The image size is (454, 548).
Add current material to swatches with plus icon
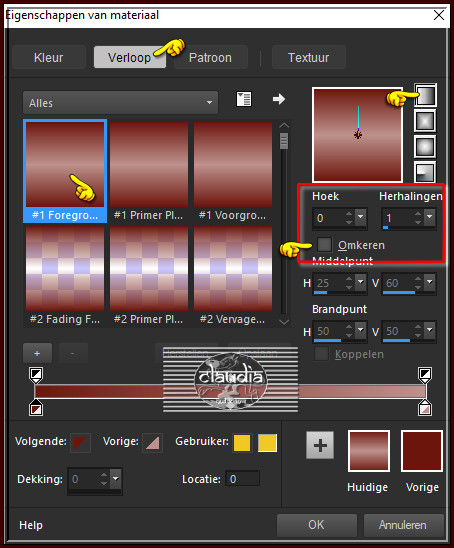click(x=320, y=445)
